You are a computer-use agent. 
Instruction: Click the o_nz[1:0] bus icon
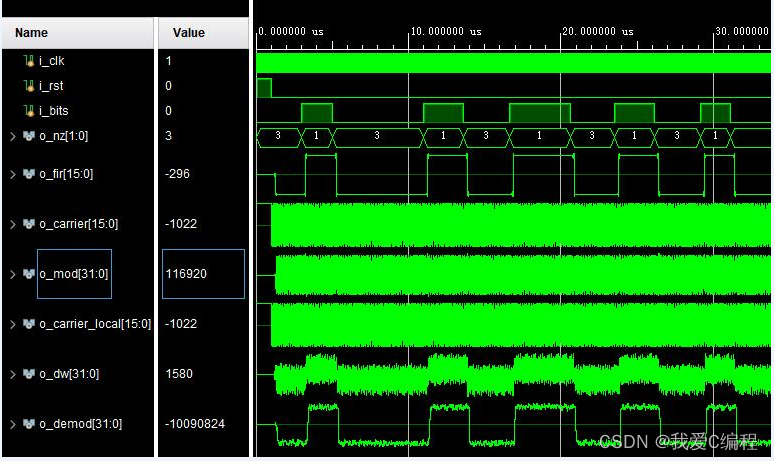click(28, 136)
